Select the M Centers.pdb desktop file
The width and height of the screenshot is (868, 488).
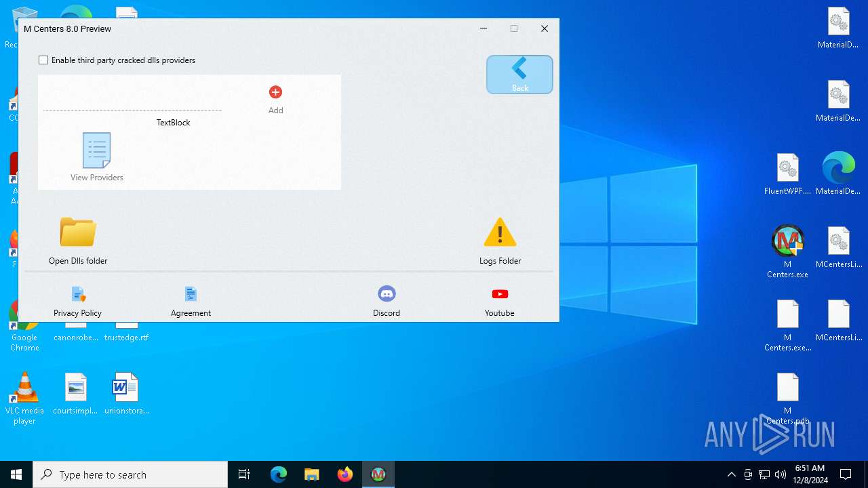pos(787,399)
